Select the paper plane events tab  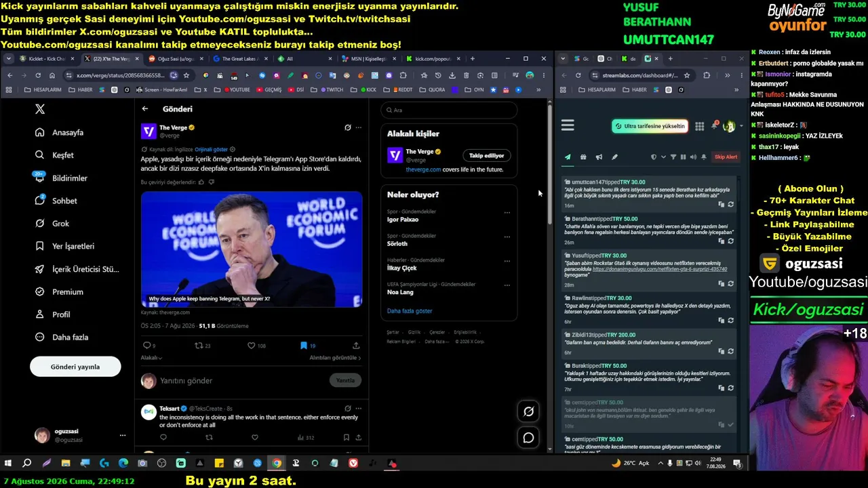pos(568,157)
